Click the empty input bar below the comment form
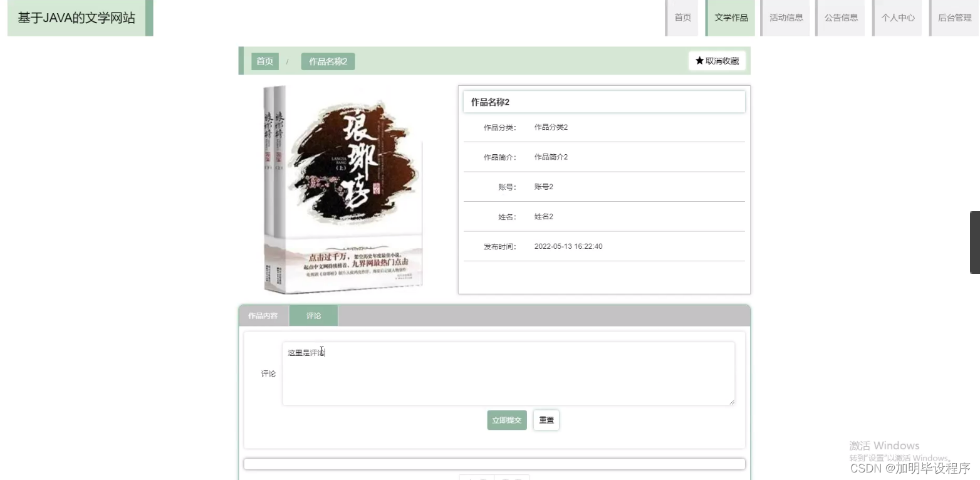 tap(494, 463)
